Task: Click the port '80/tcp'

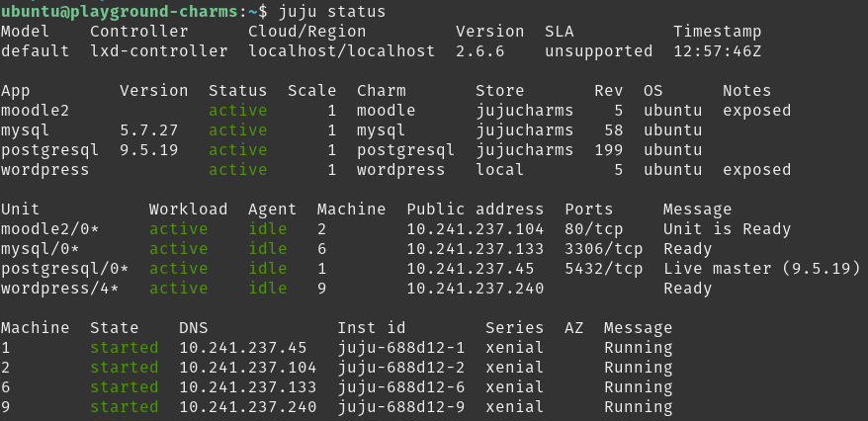Action: pyautogui.click(x=594, y=229)
